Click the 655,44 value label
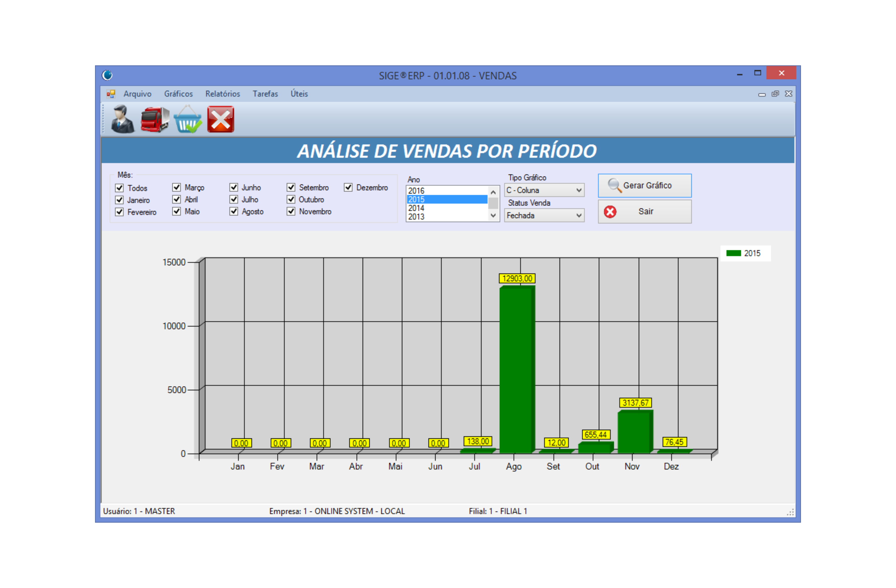Image resolution: width=896 pixels, height=588 pixels. pyautogui.click(x=596, y=435)
